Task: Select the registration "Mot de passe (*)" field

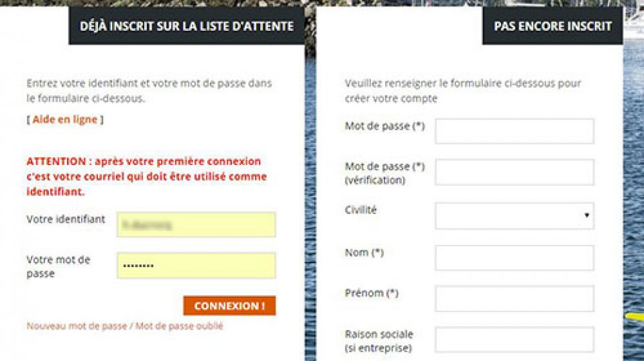Action: [x=514, y=131]
